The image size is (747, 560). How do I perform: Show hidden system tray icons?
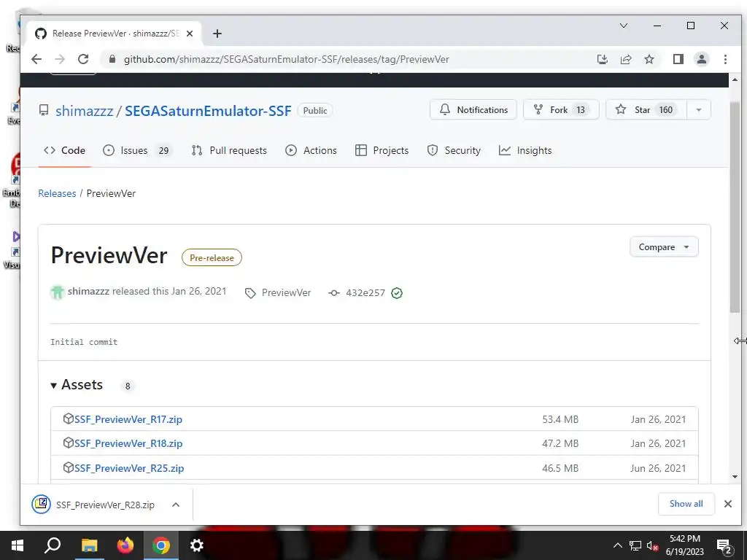(x=617, y=545)
